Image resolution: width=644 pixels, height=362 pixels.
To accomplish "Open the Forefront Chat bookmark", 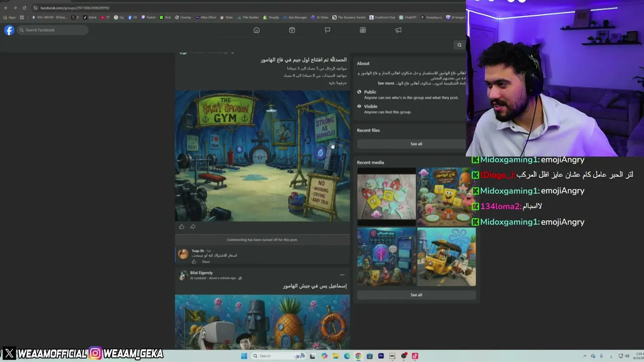I will tap(382, 17).
